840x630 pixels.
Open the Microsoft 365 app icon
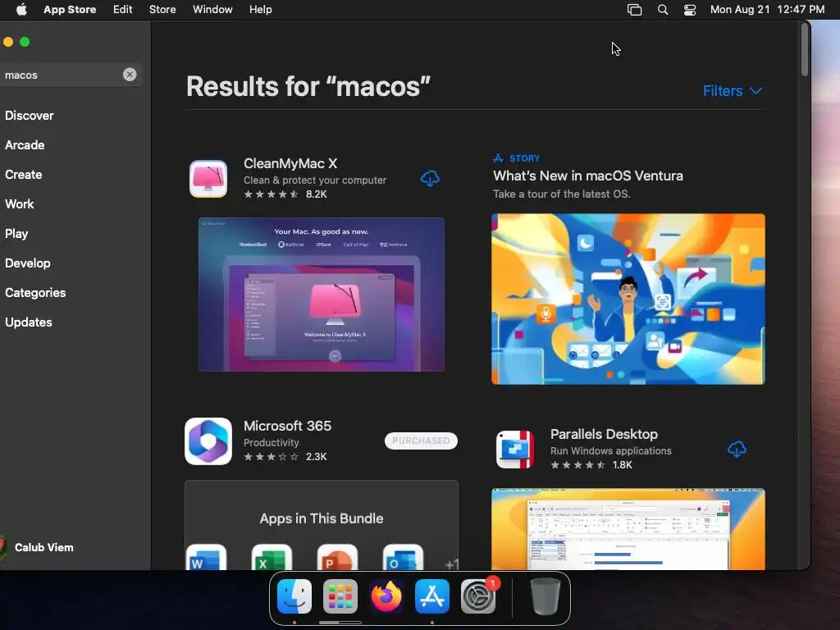(208, 441)
